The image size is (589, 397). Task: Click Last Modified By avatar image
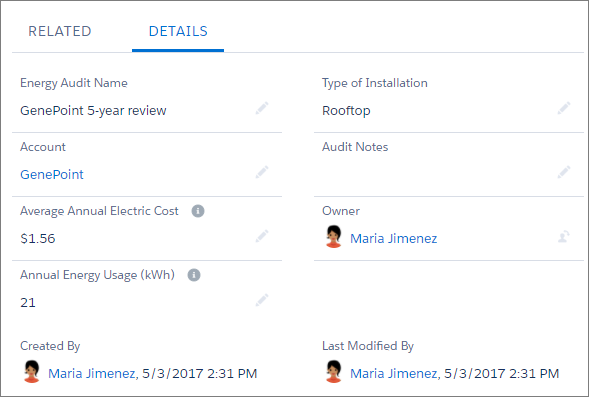point(334,371)
